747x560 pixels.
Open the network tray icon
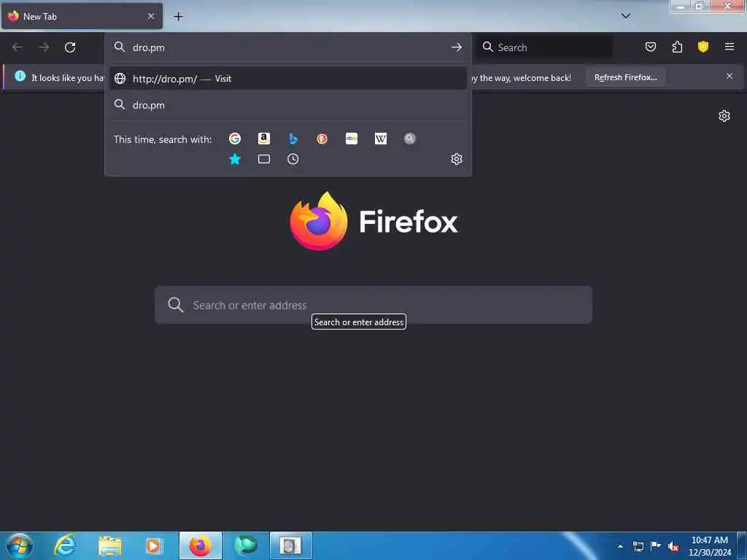point(638,546)
